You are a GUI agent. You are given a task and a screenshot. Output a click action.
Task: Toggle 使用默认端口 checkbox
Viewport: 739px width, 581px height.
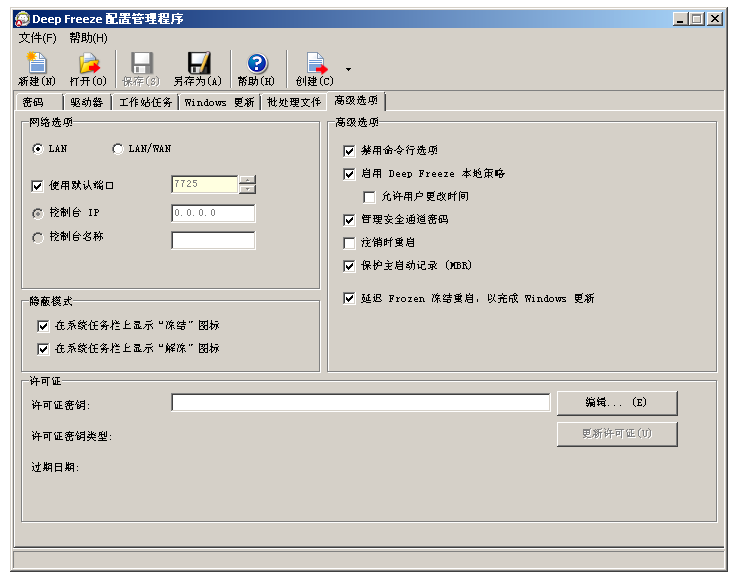pos(38,185)
